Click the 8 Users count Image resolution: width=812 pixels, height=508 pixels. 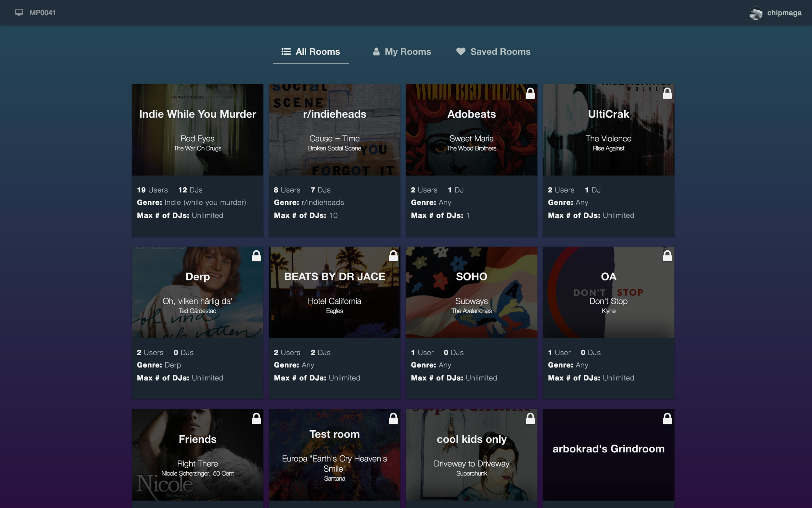pos(287,190)
